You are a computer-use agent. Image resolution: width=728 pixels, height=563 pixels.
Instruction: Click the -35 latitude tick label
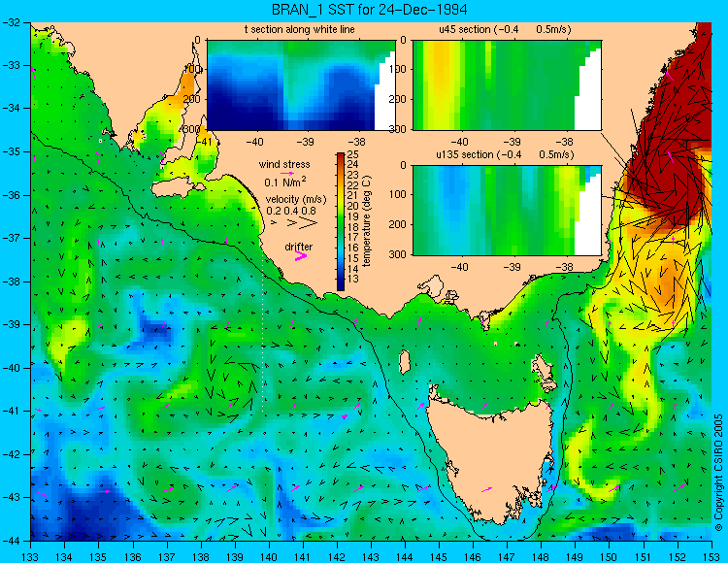10,151
